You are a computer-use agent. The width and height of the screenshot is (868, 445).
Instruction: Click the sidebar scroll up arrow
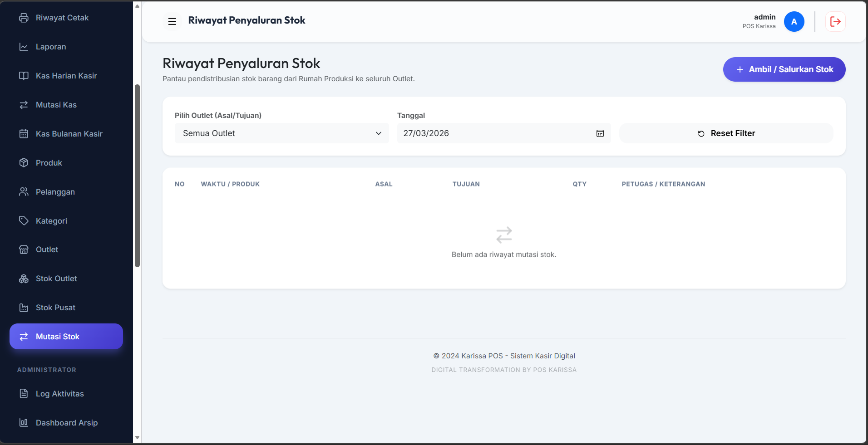137,6
